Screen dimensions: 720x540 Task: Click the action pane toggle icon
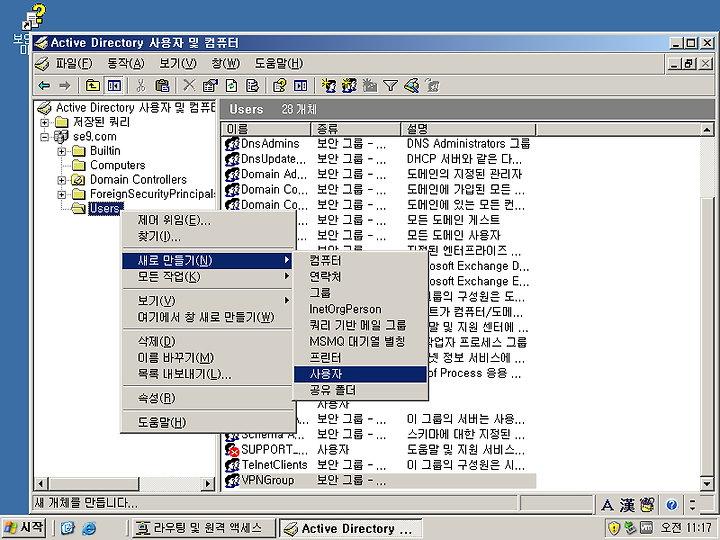tap(300, 85)
